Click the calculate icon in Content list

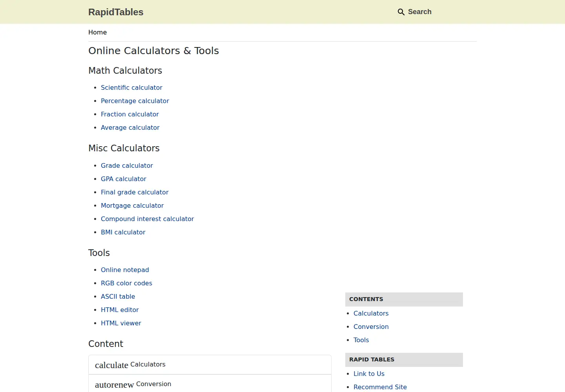pyautogui.click(x=111, y=365)
